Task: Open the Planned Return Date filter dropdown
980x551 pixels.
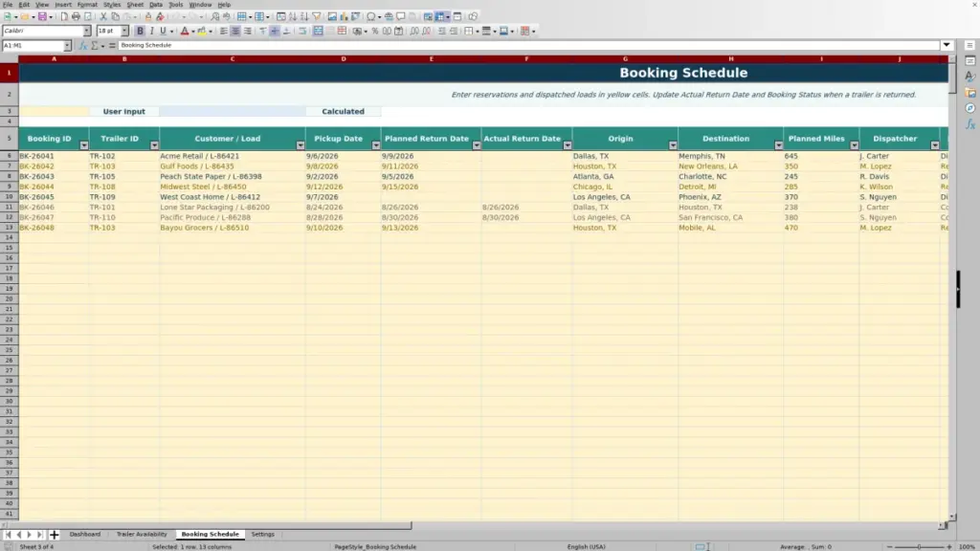Action: click(477, 145)
